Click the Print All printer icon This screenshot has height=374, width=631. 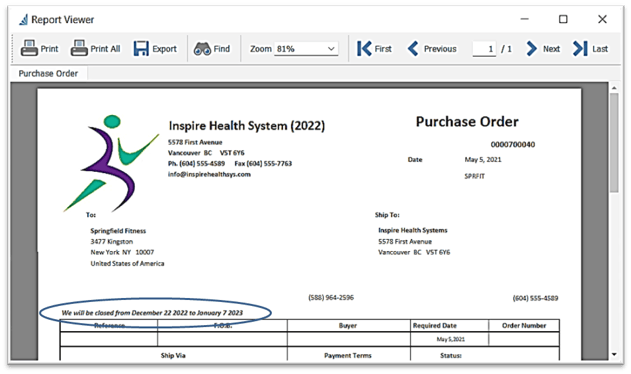79,48
